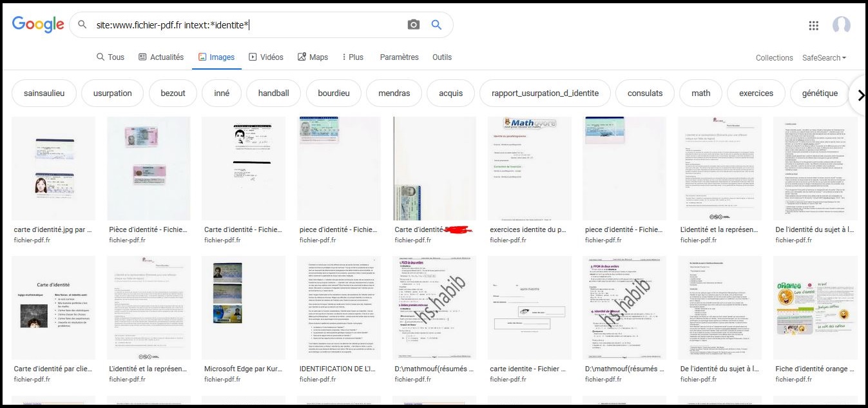This screenshot has height=408, width=868.
Task: Open the Fiche d'identité orange thumbnail
Action: pos(815,307)
